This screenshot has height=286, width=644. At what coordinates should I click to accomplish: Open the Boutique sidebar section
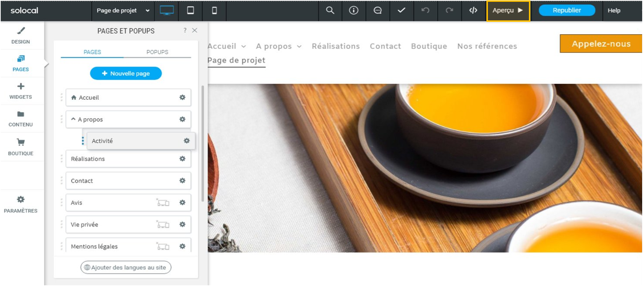[21, 147]
